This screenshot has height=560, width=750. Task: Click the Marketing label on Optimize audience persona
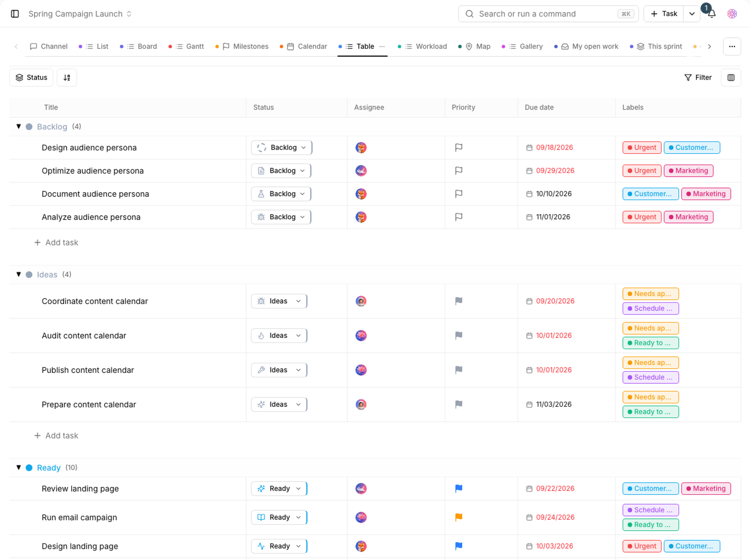689,171
